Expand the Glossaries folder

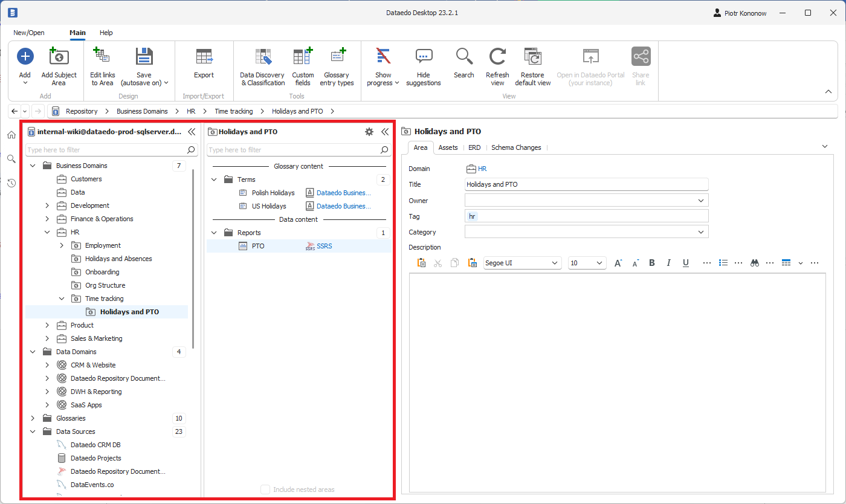(x=33, y=418)
